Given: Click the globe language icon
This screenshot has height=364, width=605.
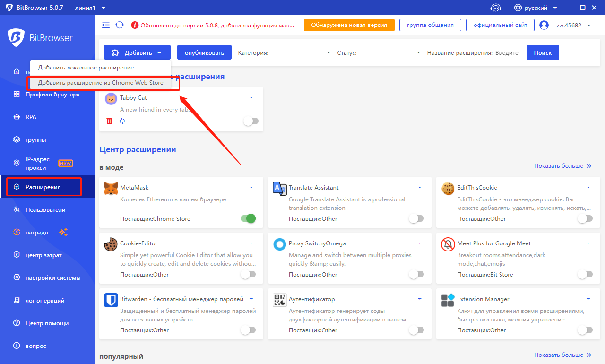Looking at the screenshot, I should click(518, 8).
